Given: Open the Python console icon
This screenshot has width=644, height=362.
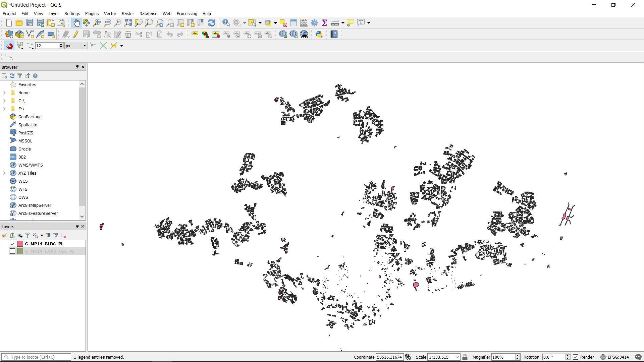Looking at the screenshot, I should pos(319,34).
